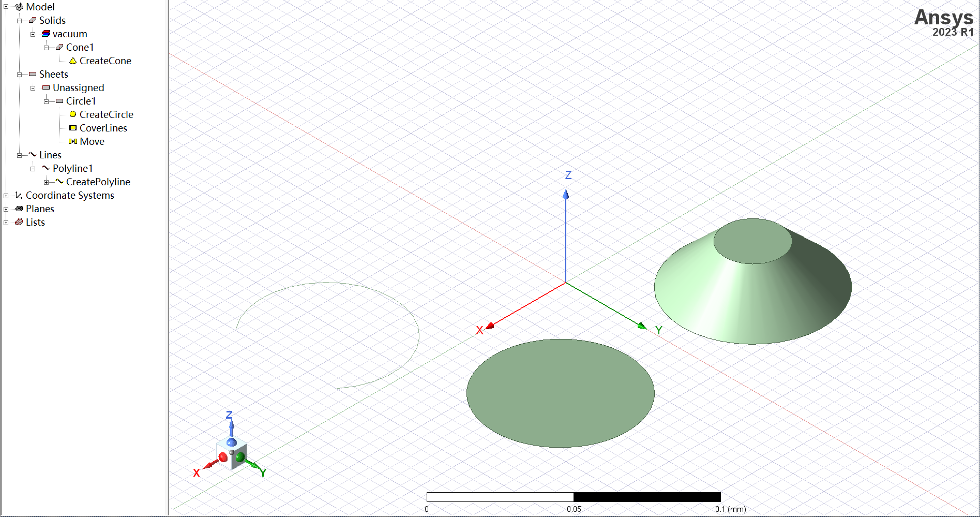
Task: Click the CreateCone operation icon
Action: coord(73,61)
